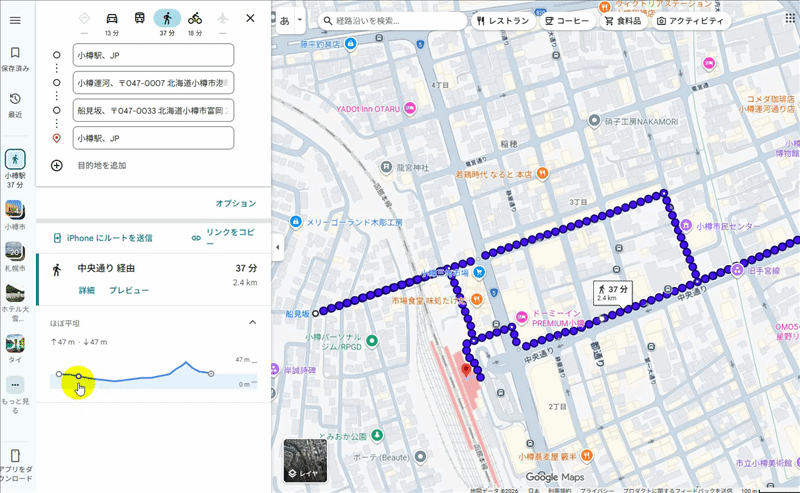800x493 pixels.
Task: Close the directions panel
Action: [x=250, y=18]
